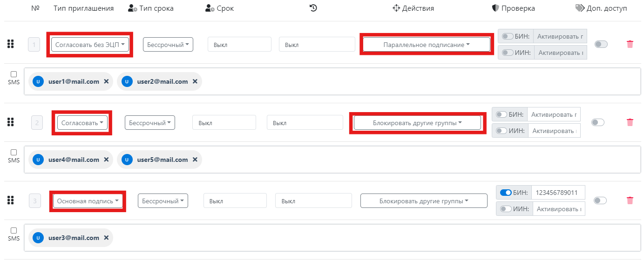Remove user5@mail.com from the second group
Image resolution: width=644 pixels, height=267 pixels.
click(195, 160)
